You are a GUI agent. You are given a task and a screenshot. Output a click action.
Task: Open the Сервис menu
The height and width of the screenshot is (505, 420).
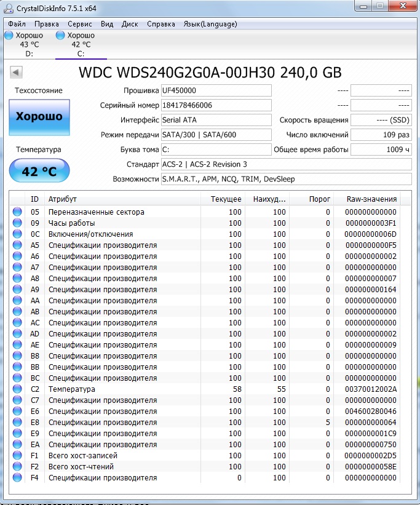[x=80, y=24]
